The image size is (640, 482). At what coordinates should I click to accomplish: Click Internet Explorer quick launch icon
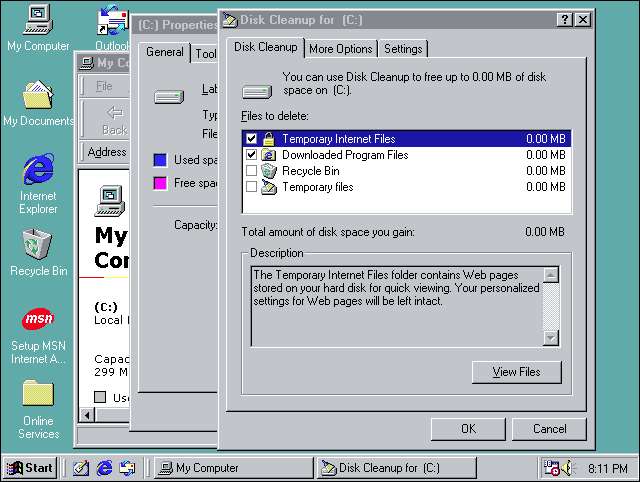[104, 468]
